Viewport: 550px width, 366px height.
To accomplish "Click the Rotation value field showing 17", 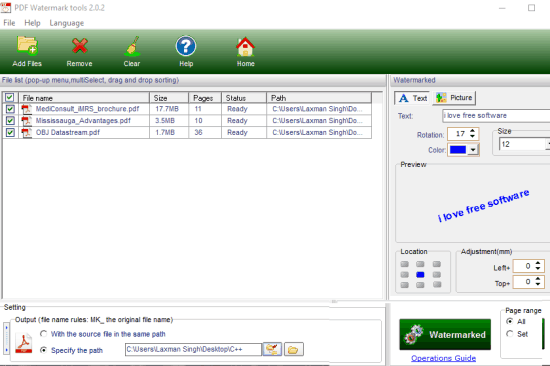I will pos(459,134).
